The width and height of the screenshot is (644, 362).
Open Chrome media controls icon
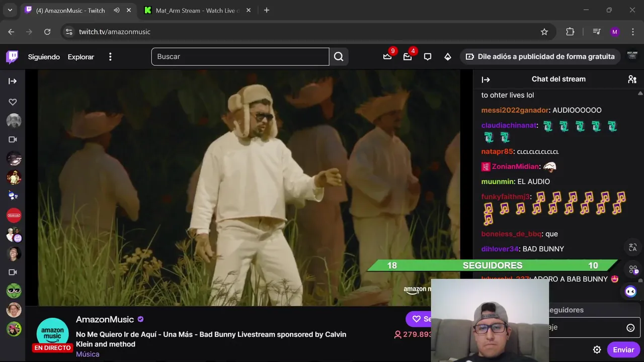pos(597,32)
